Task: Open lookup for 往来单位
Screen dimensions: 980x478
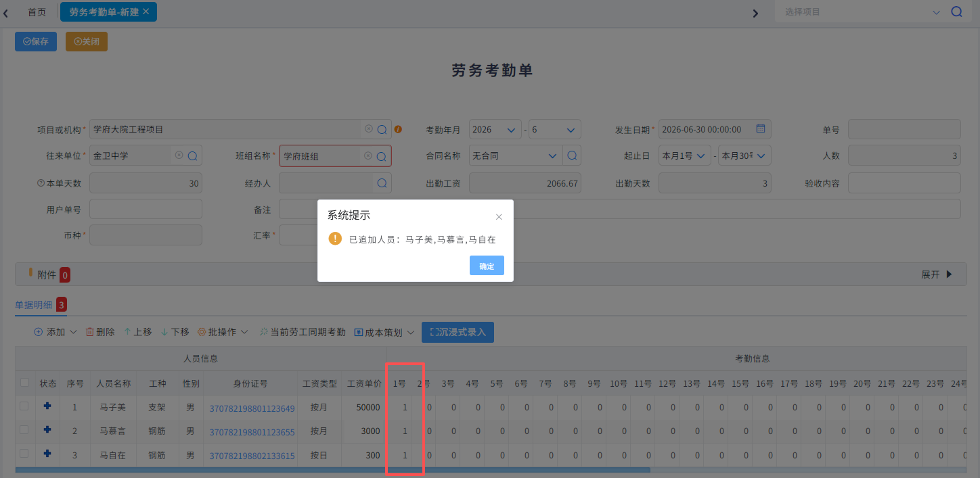Action: click(x=192, y=156)
